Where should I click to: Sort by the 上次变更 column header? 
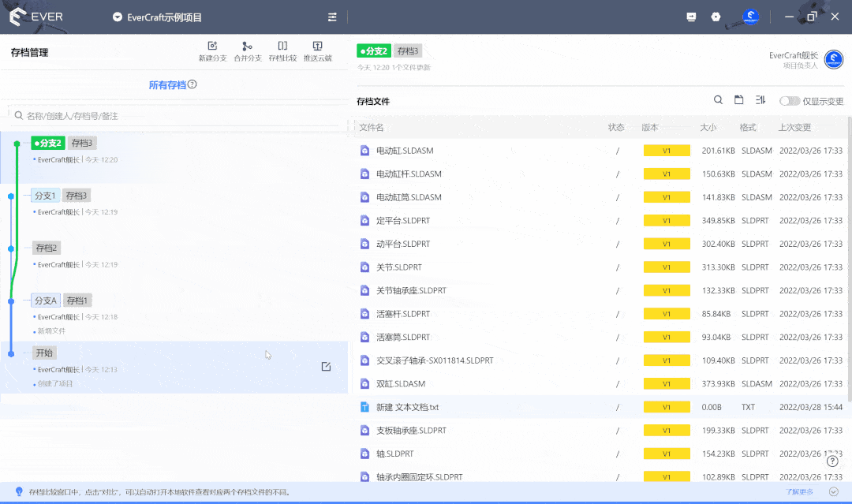794,128
